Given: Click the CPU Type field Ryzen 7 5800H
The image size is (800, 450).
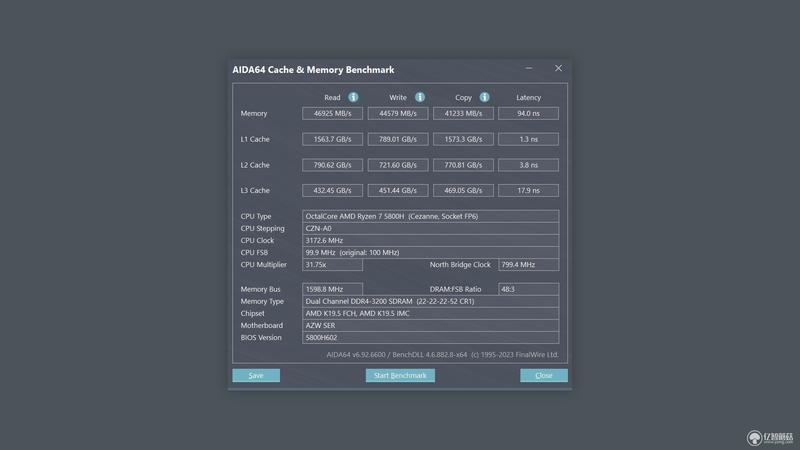Looking at the screenshot, I should tap(431, 216).
